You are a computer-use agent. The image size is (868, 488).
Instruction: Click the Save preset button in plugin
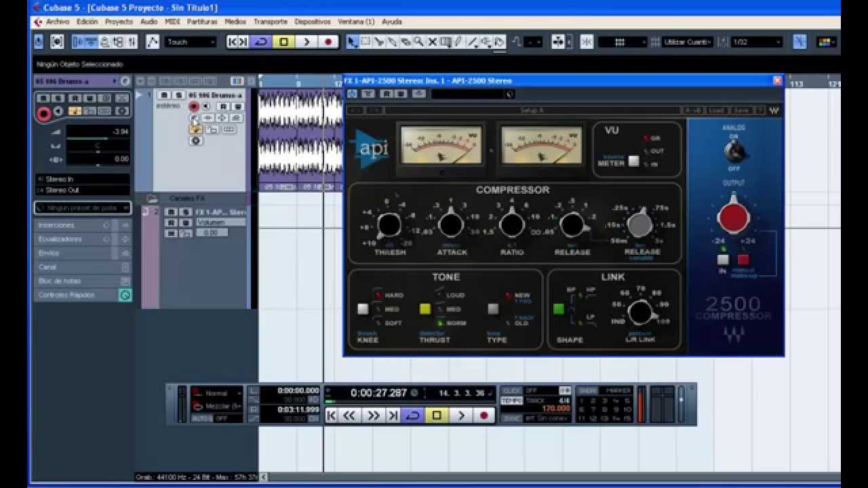pyautogui.click(x=741, y=110)
